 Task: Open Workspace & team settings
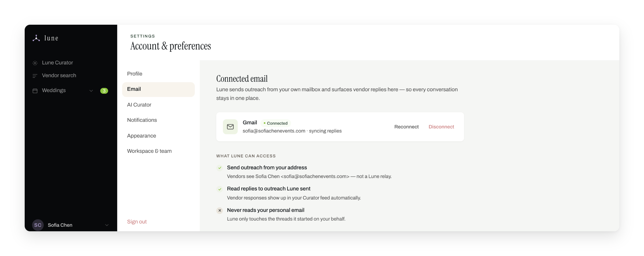click(x=158, y=151)
